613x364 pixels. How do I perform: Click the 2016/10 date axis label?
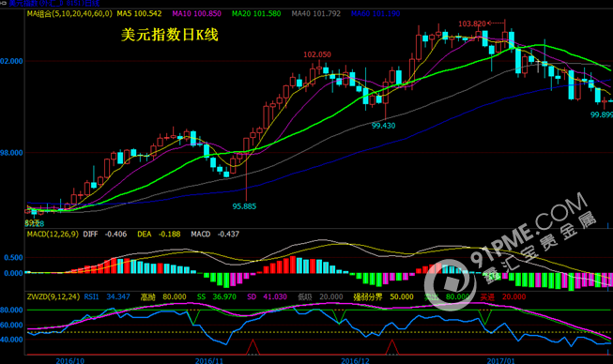pos(70,360)
